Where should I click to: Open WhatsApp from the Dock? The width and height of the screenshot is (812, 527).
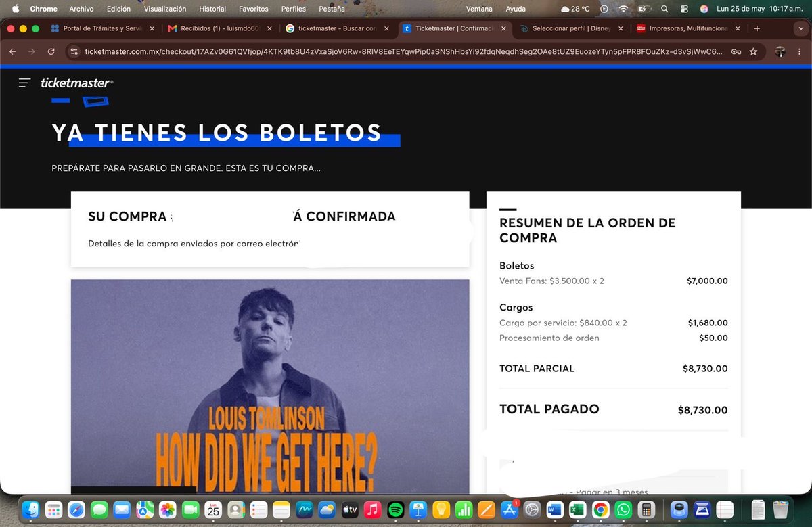point(623,509)
